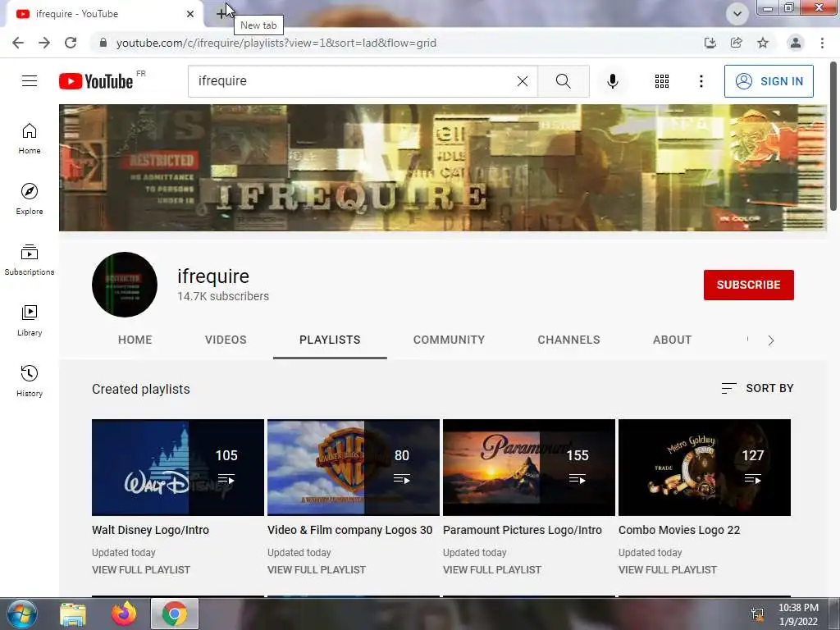Open the Chrome three-dot menu
This screenshot has height=630, width=840.
[822, 43]
